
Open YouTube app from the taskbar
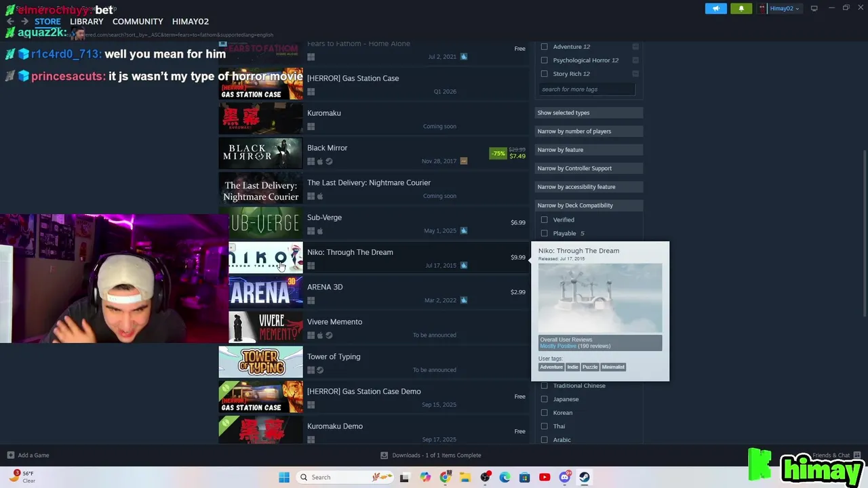coord(545,477)
